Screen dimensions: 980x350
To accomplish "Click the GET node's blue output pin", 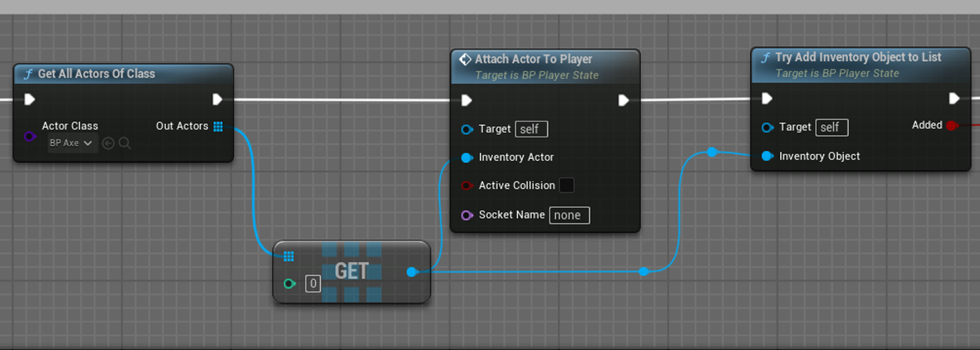I will pyautogui.click(x=412, y=272).
